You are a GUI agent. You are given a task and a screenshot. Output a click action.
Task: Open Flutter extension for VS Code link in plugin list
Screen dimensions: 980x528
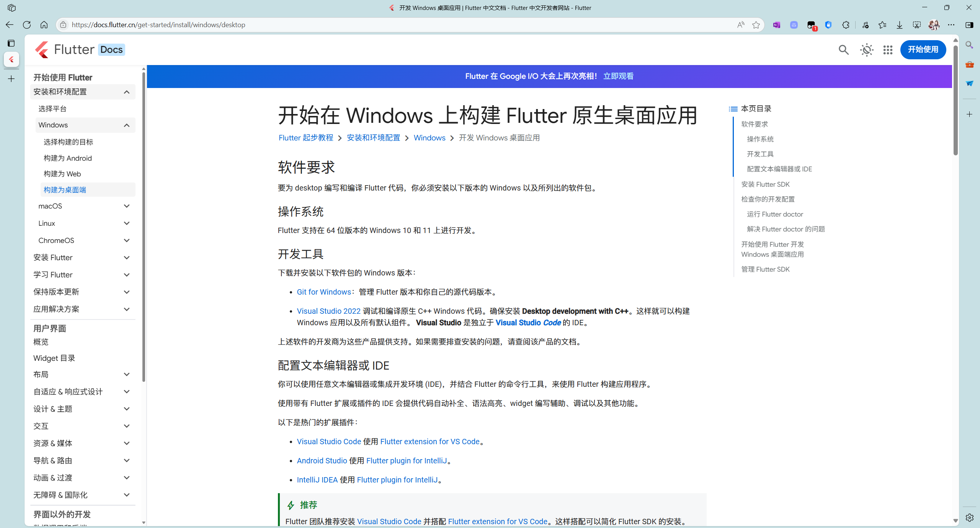(x=430, y=442)
